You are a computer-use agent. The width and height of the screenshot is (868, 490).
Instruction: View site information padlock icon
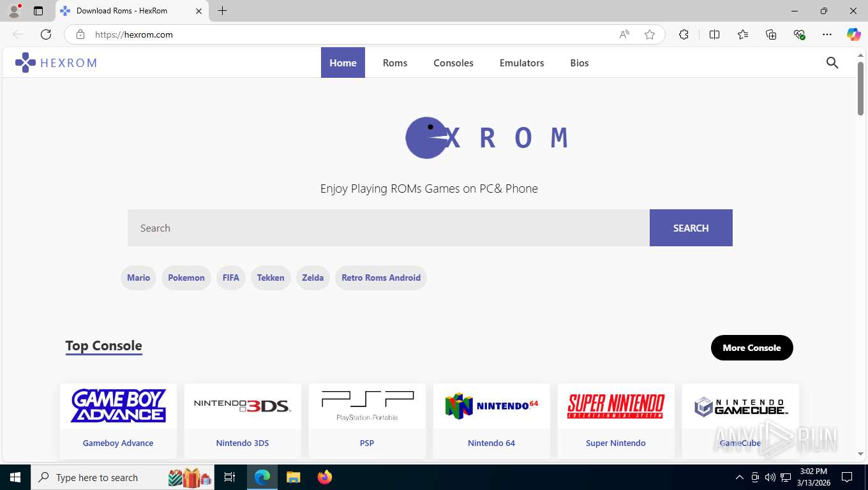[80, 34]
